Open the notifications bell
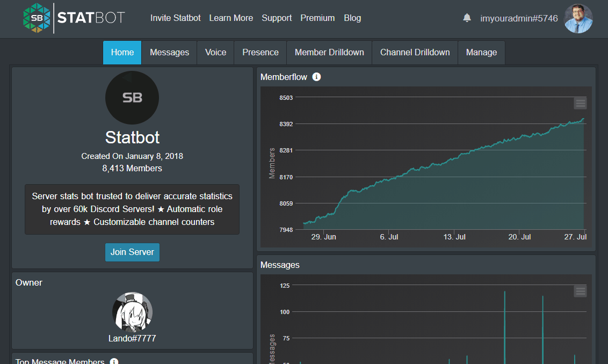Viewport: 608px width, 364px height. [x=467, y=18]
